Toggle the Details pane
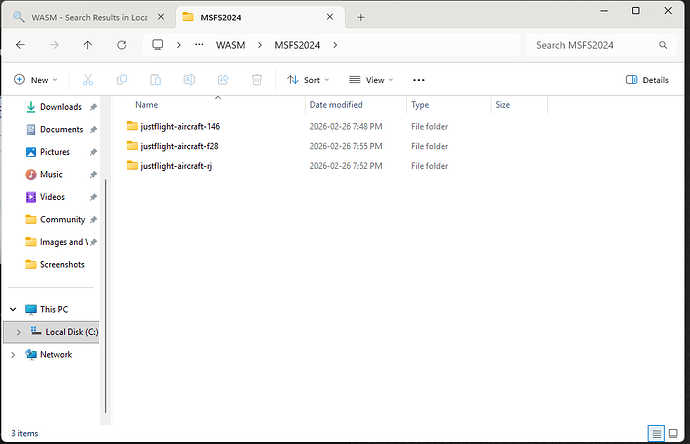 (x=647, y=80)
